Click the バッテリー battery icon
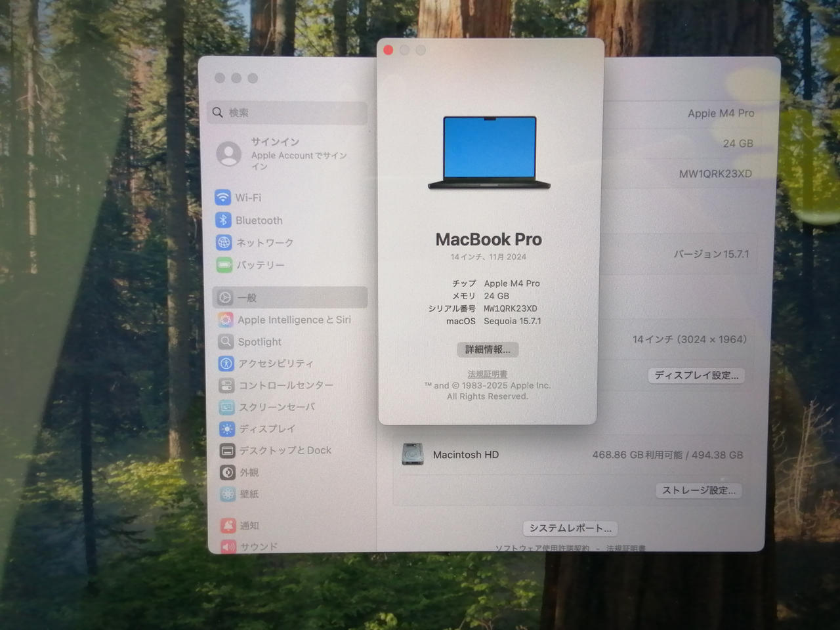 [x=224, y=265]
